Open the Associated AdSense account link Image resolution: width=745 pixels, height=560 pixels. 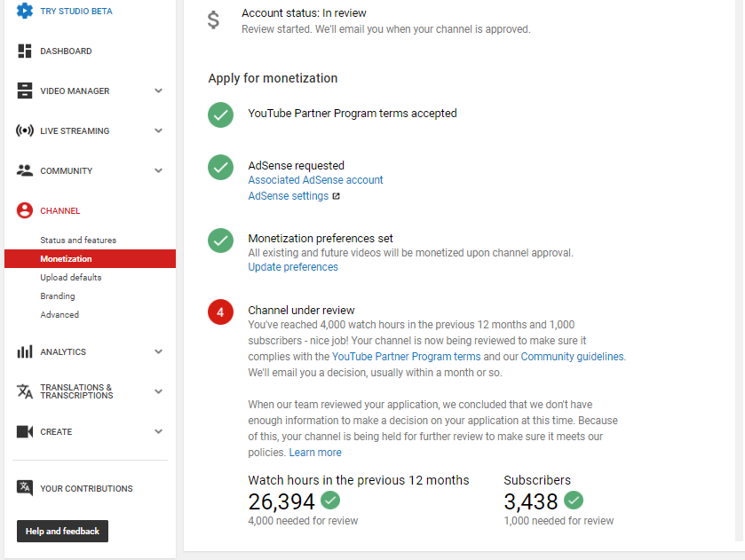[315, 180]
